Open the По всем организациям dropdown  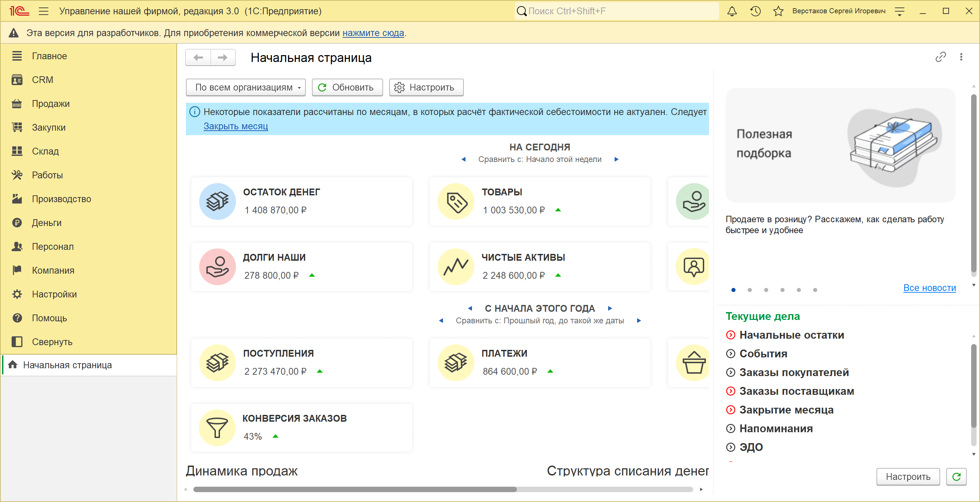coord(246,87)
